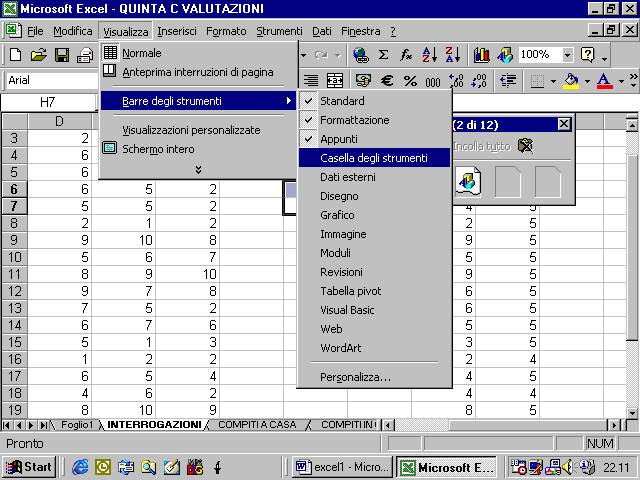Increase decimal places icon
Viewport: 640px width, 480px height.
[456, 80]
